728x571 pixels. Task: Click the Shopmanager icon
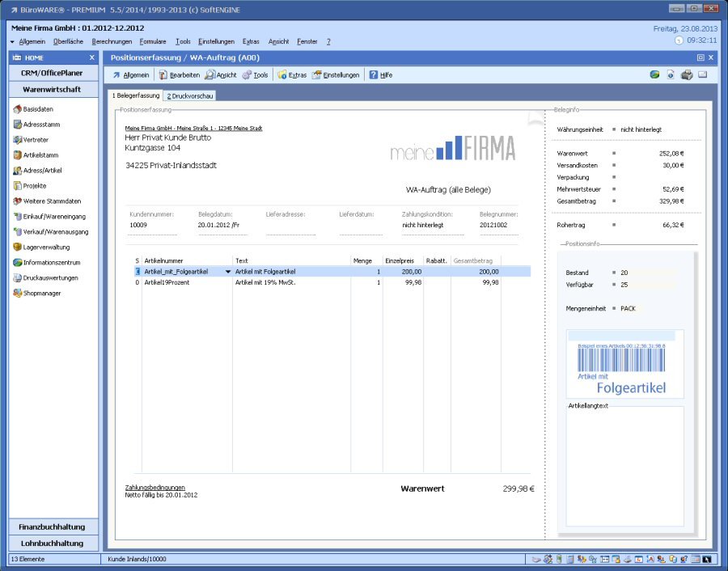pos(18,293)
